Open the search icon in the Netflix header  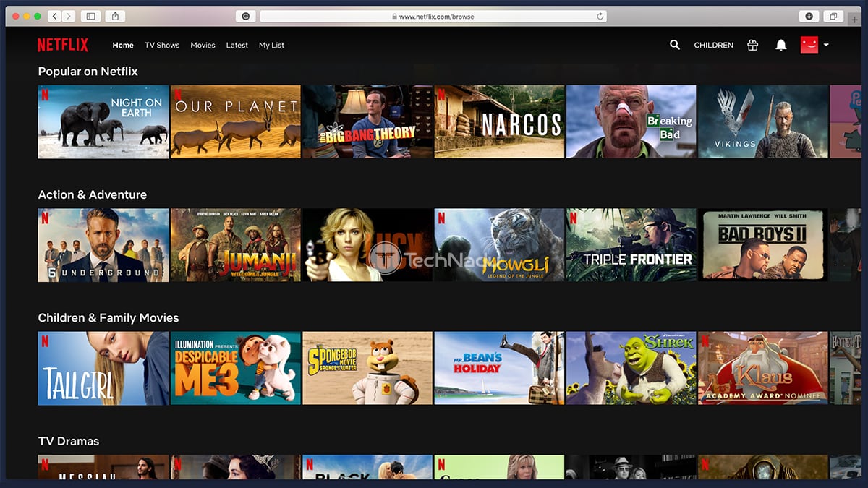click(674, 45)
